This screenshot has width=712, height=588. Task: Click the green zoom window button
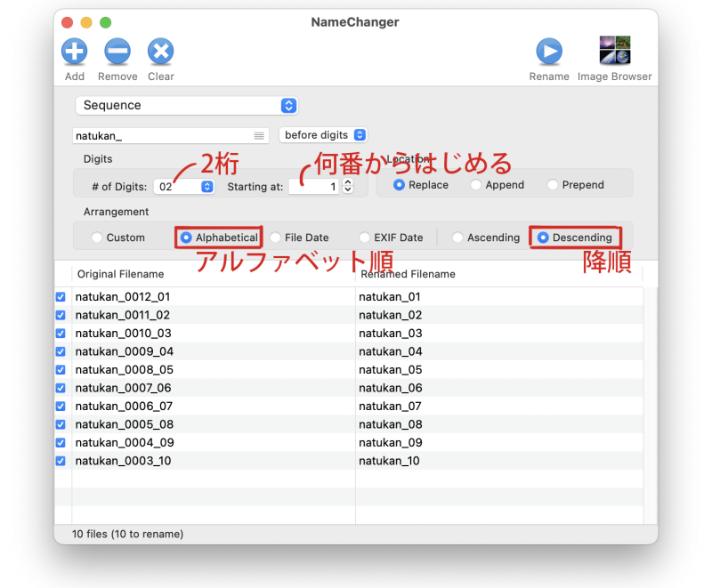pyautogui.click(x=106, y=22)
